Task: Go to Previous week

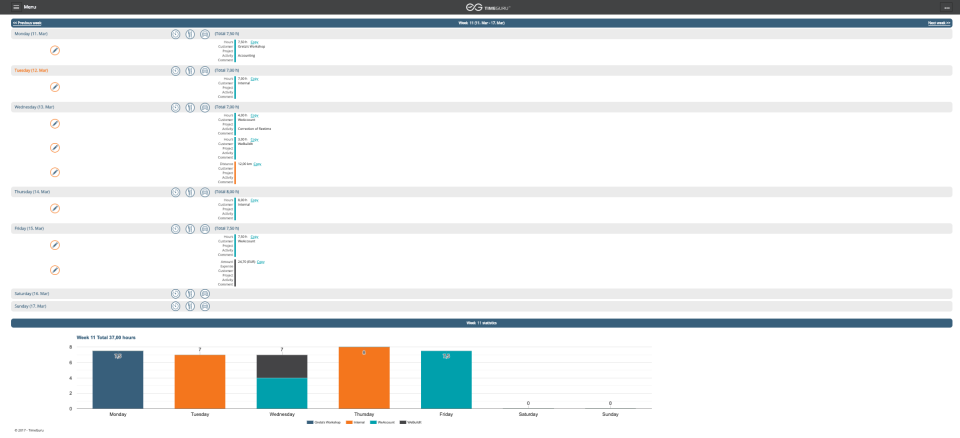Action: tap(27, 23)
